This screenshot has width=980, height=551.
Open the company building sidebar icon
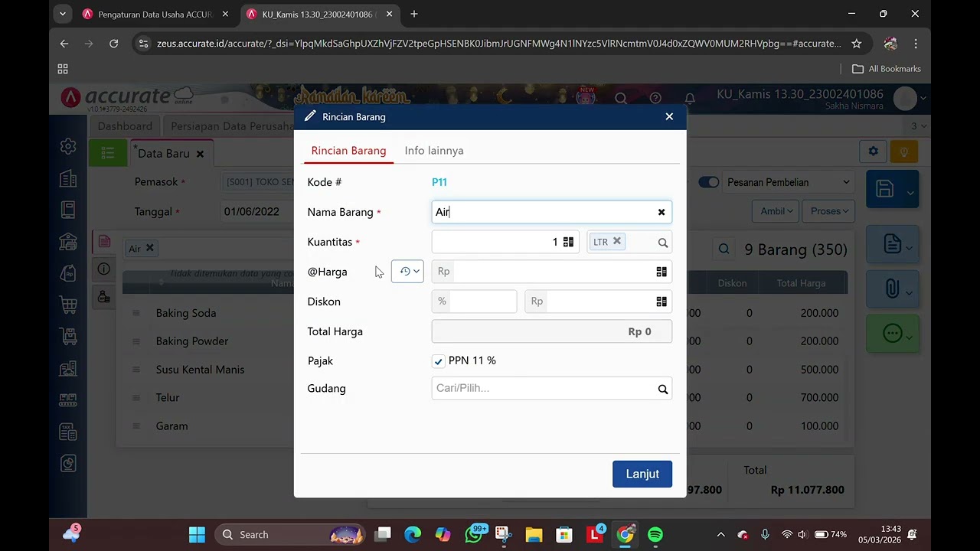[68, 178]
